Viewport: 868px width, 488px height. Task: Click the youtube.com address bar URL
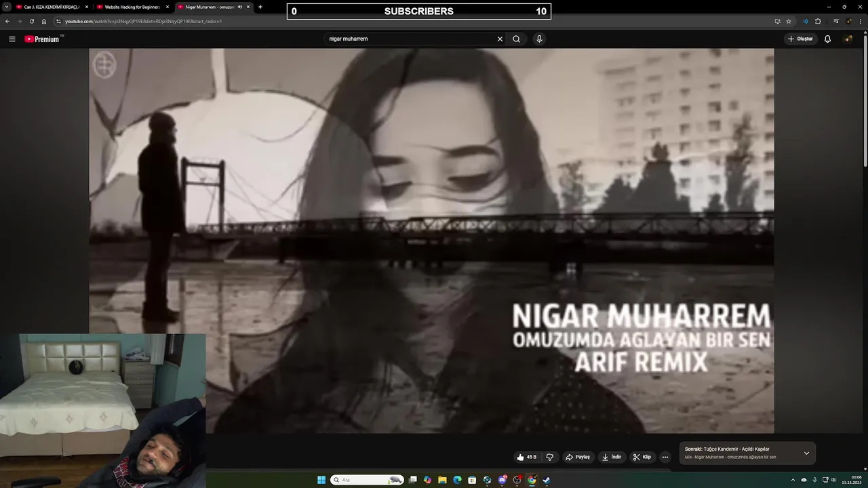(144, 21)
